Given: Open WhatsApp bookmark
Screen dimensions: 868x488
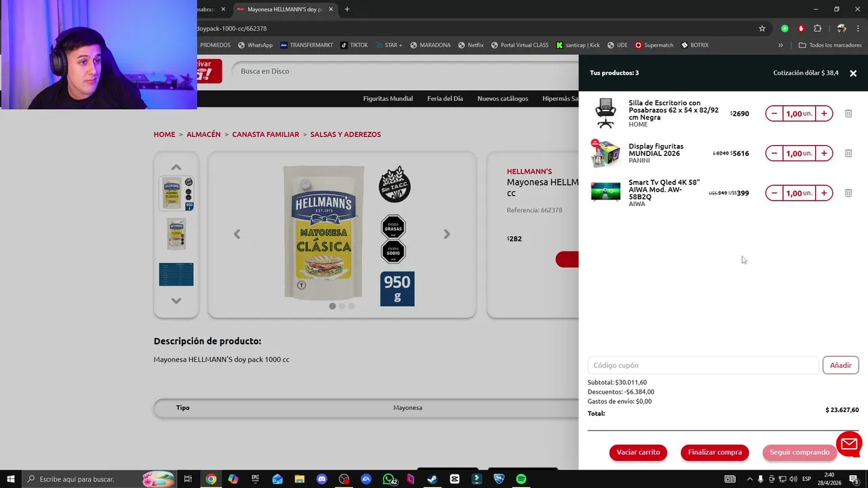Looking at the screenshot, I should [254, 45].
